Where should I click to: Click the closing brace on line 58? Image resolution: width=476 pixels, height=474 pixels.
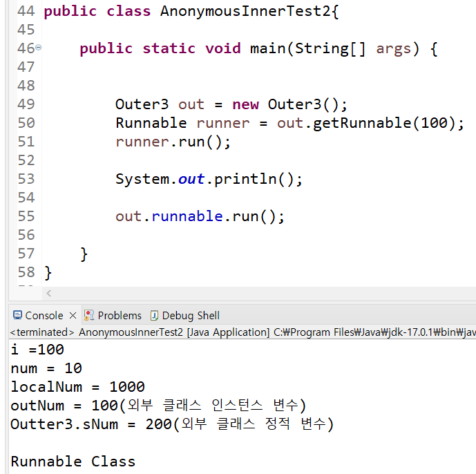point(48,273)
